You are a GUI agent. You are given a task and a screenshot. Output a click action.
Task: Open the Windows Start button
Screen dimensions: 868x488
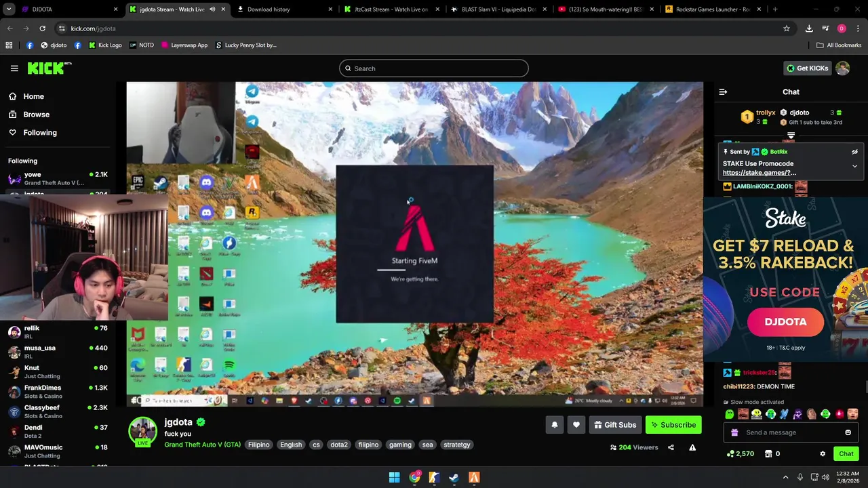coord(394,477)
